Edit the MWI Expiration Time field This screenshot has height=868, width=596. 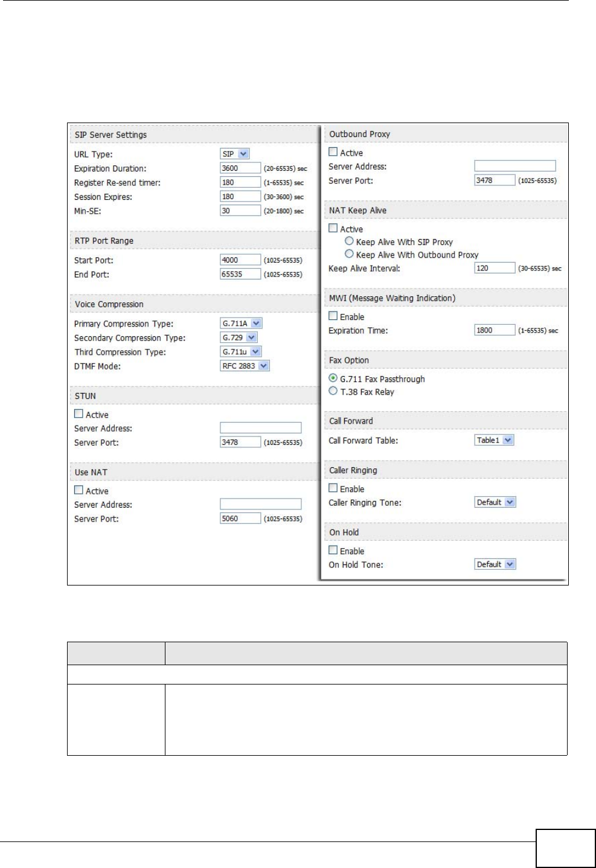pyautogui.click(x=495, y=330)
